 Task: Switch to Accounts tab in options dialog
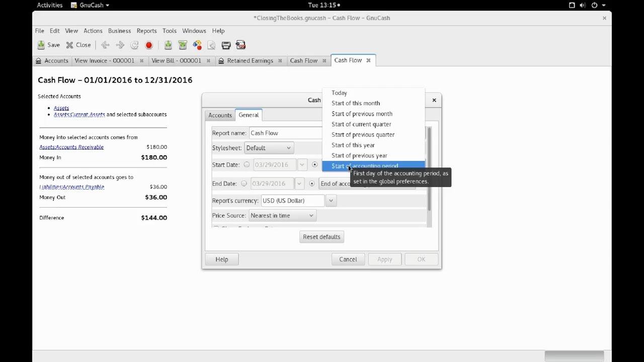220,115
